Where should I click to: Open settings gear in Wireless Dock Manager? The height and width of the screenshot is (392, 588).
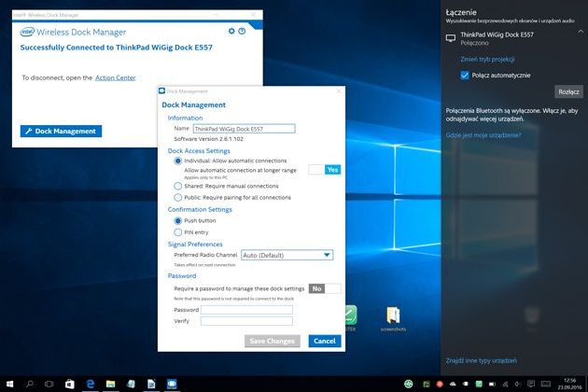tap(231, 31)
